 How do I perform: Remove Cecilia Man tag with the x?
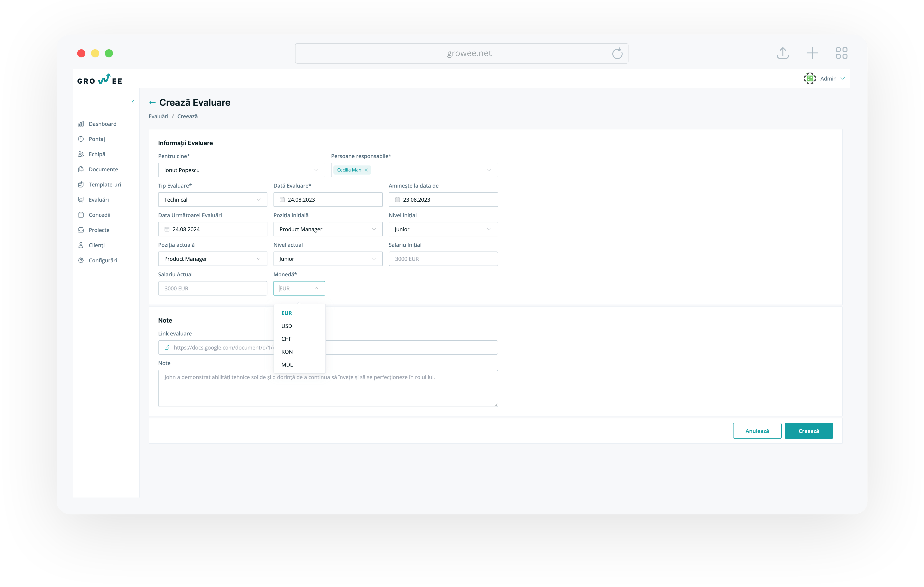(x=366, y=170)
